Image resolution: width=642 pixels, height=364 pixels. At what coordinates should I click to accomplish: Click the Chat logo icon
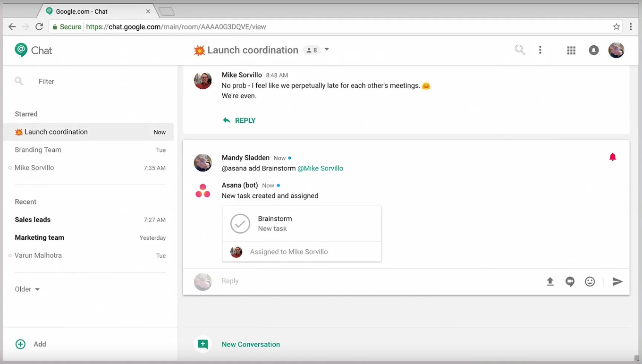tap(21, 50)
